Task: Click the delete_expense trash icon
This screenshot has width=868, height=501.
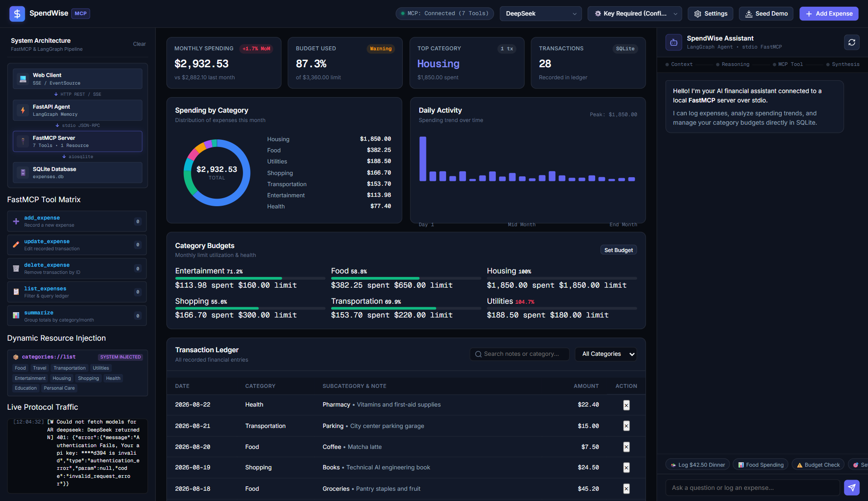Action: (x=16, y=269)
